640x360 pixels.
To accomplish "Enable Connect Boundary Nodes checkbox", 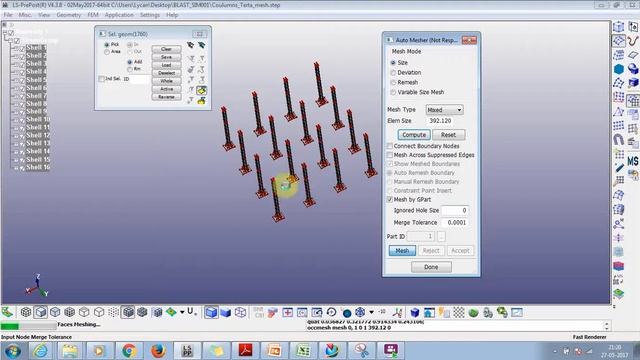I will point(390,146).
